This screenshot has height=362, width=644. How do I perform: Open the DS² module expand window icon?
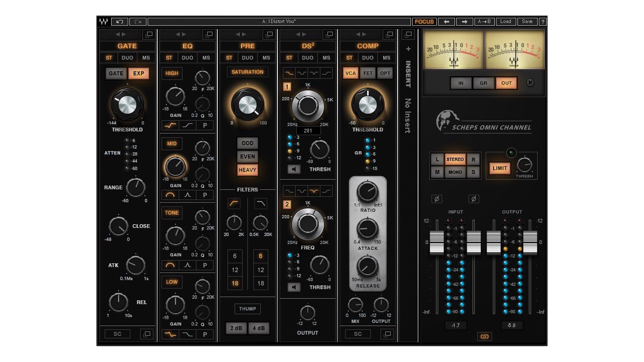click(x=328, y=34)
